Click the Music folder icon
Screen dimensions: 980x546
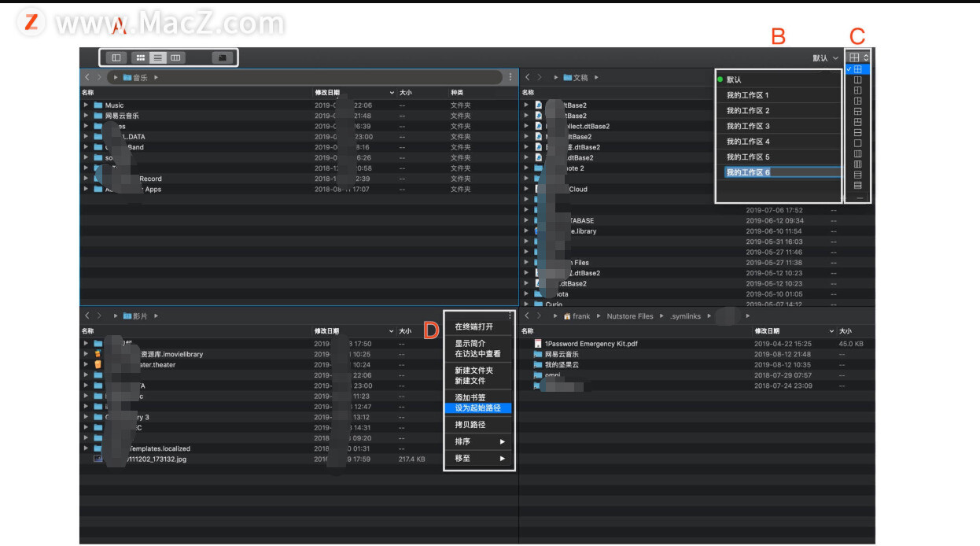[x=98, y=105]
